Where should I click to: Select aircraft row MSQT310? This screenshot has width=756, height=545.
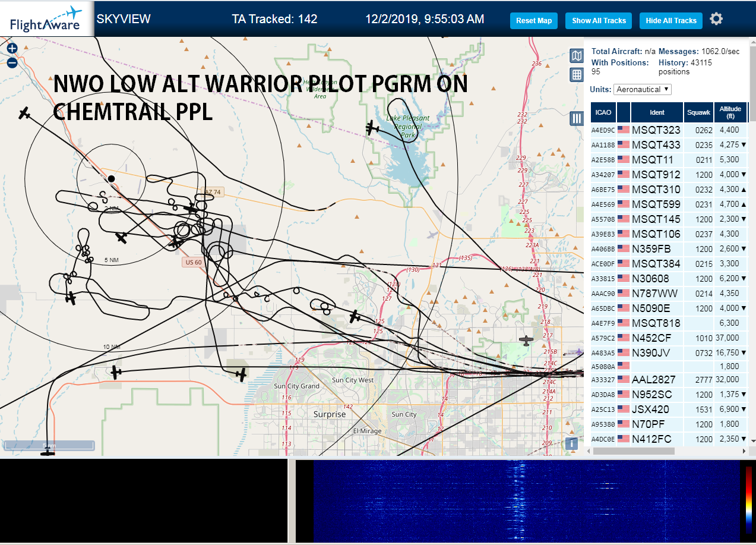669,189
